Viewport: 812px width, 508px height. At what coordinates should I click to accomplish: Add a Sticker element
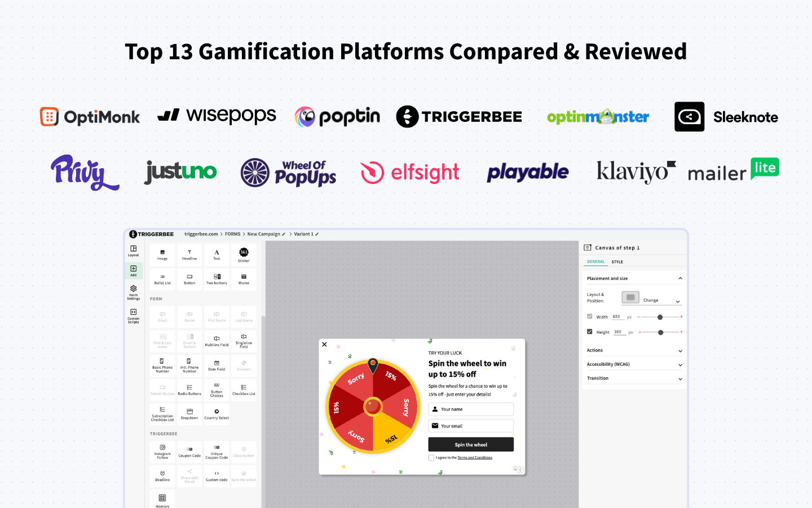(x=244, y=255)
